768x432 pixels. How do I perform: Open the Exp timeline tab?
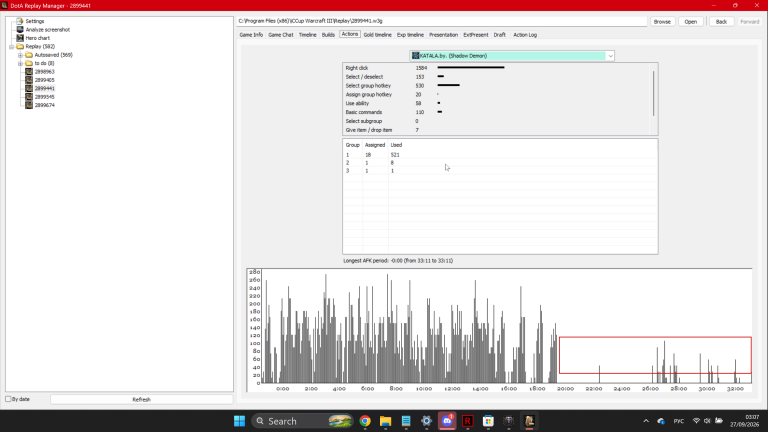click(x=410, y=35)
